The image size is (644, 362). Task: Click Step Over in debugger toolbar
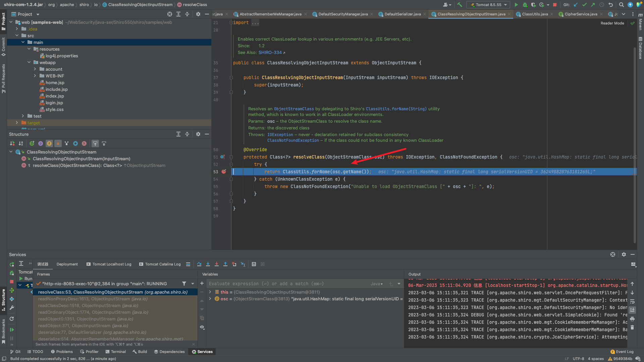[199, 264]
